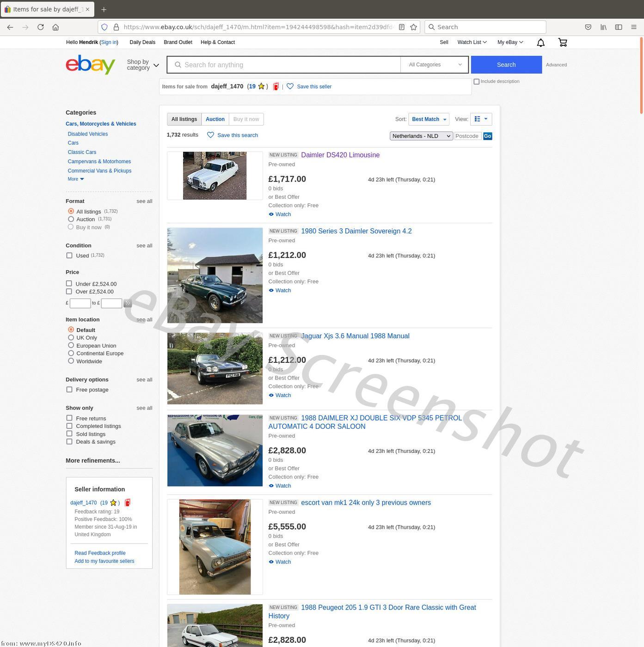Reload the page with the refresh icon
This screenshot has height=647, width=644.
tap(41, 27)
